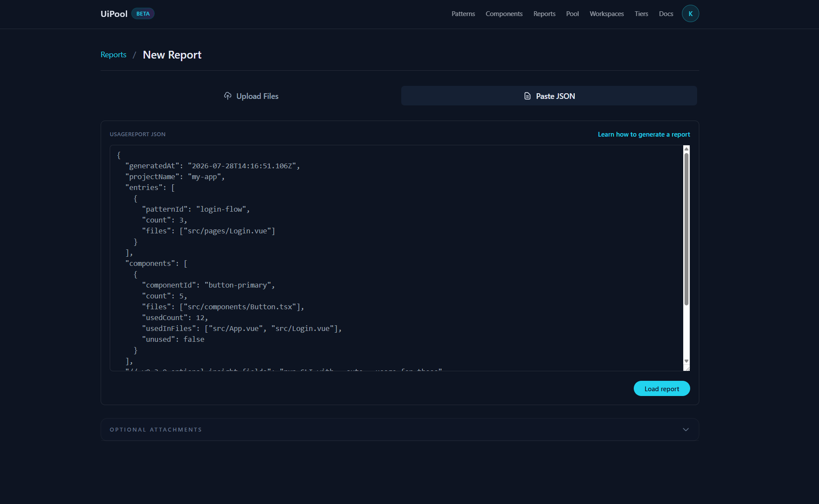819x504 pixels.
Task: Click the textarea scrollbar up arrow
Action: 686,149
